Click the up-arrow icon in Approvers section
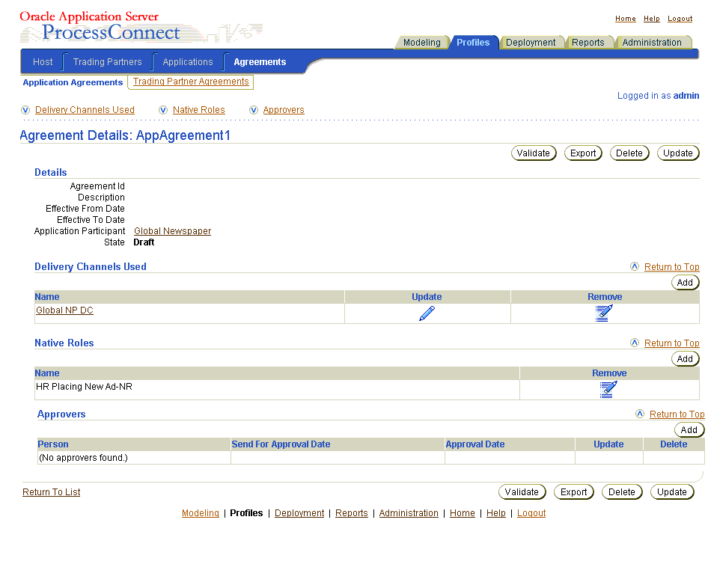The image size is (711, 588). click(640, 414)
